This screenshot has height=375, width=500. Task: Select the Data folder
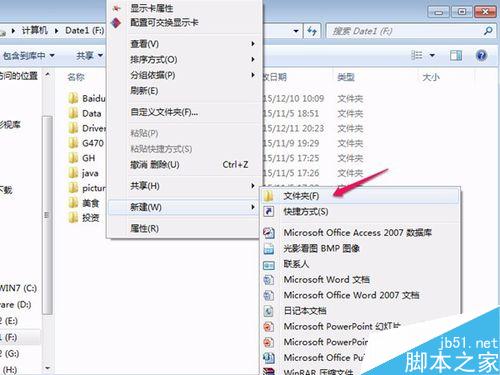point(91,113)
